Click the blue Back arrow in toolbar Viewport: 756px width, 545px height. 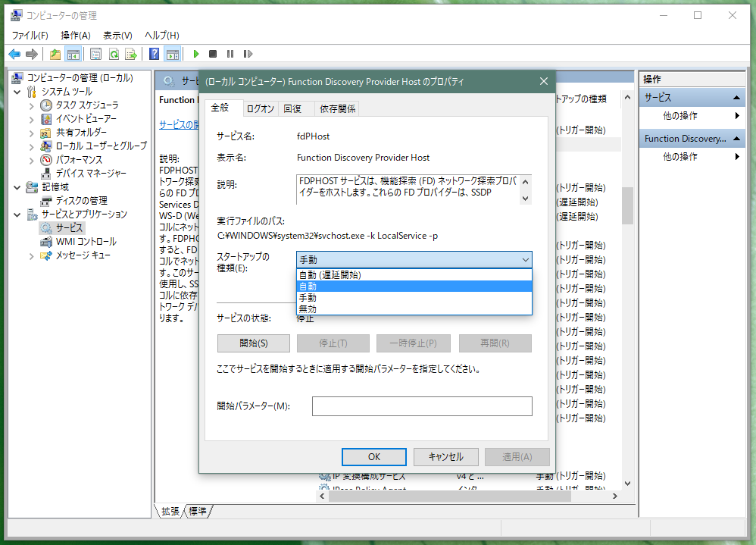click(x=14, y=54)
